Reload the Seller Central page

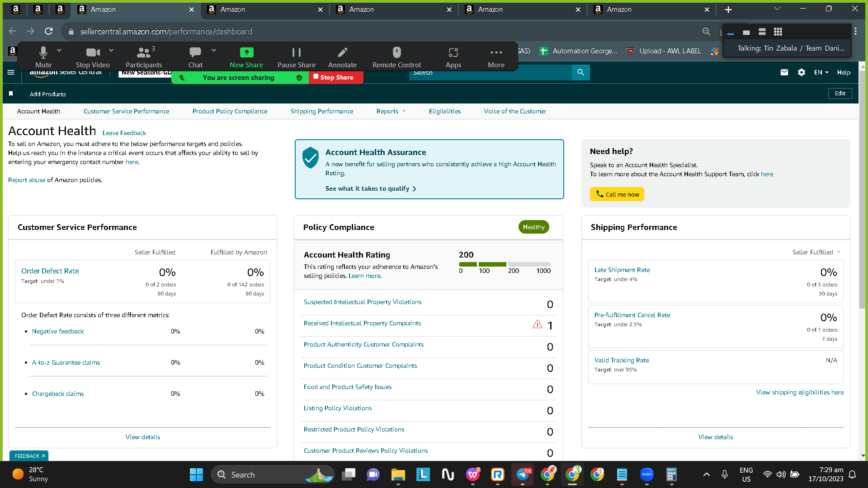[x=49, y=31]
